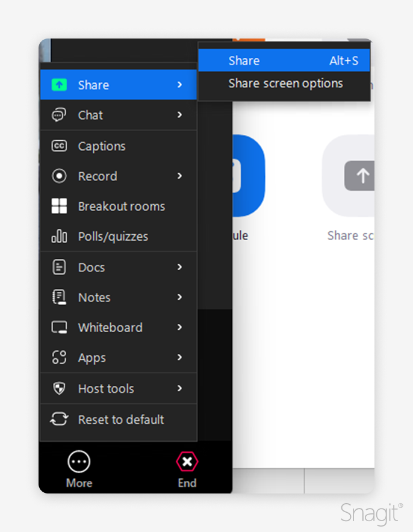Click the gray Share screen tile
The width and height of the screenshot is (413, 532).
tap(355, 176)
